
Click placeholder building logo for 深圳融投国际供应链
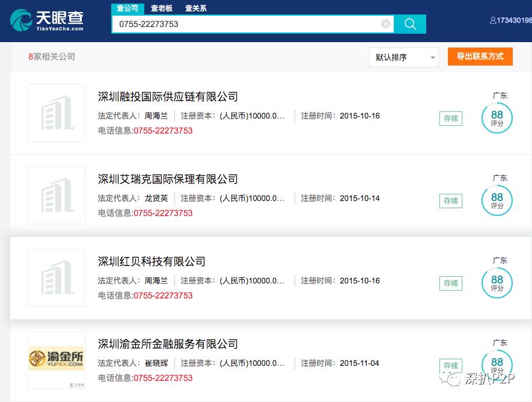[57, 113]
